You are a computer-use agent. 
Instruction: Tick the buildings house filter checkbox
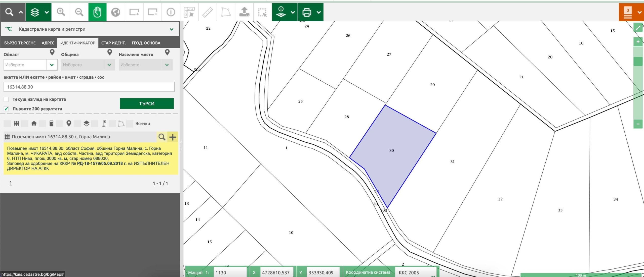pyautogui.click(x=25, y=123)
